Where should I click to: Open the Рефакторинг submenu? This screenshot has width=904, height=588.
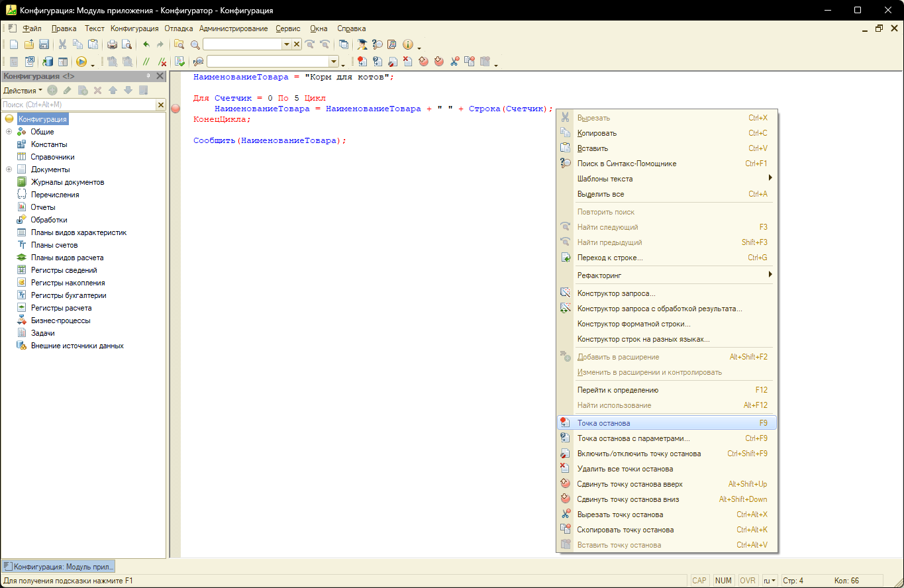pyautogui.click(x=667, y=275)
